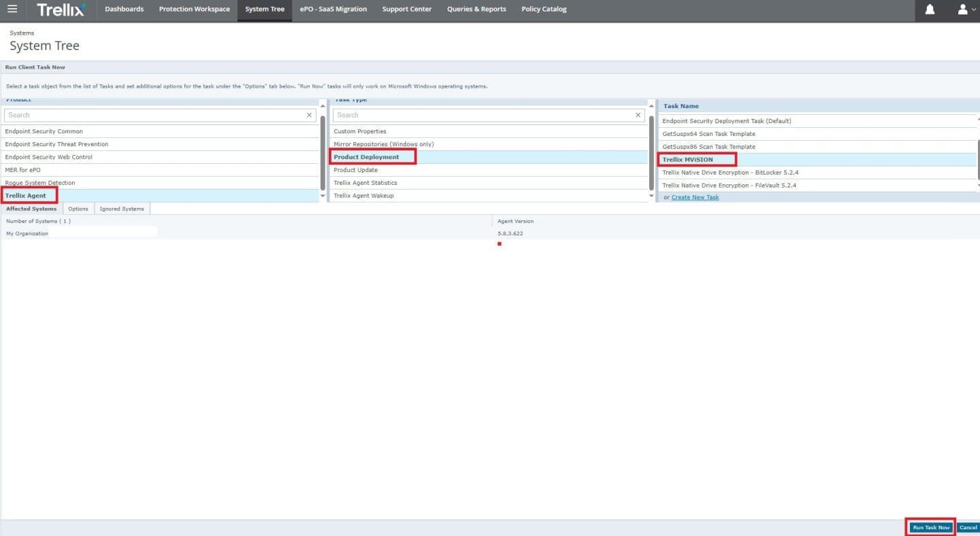Click the Systems breadcrumb text
The height and width of the screenshot is (536, 980).
pos(22,33)
